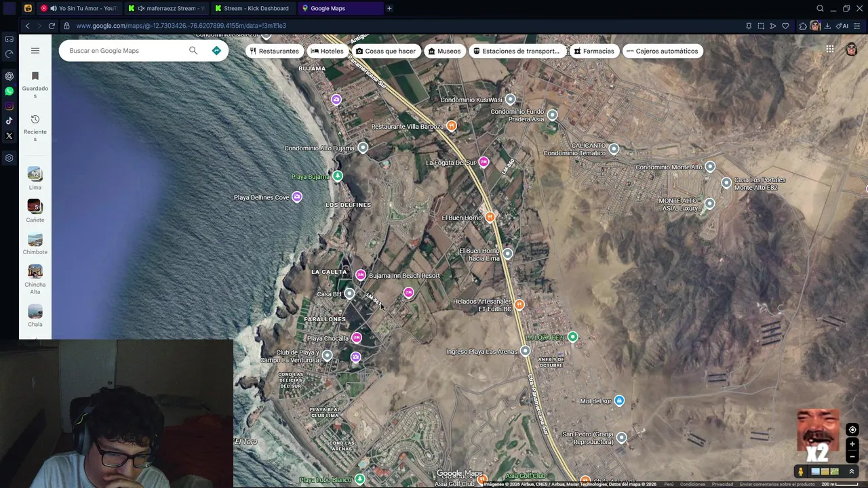868x488 pixels.
Task: Open browser downloads icon
Action: [828, 26]
